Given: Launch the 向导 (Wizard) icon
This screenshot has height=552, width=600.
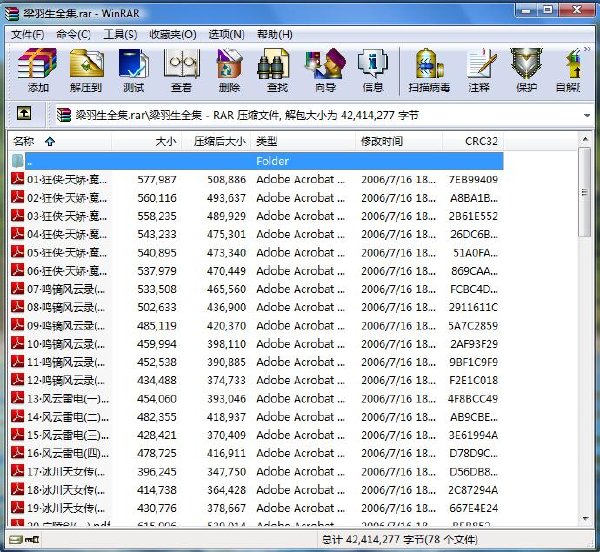Looking at the screenshot, I should pos(325,70).
